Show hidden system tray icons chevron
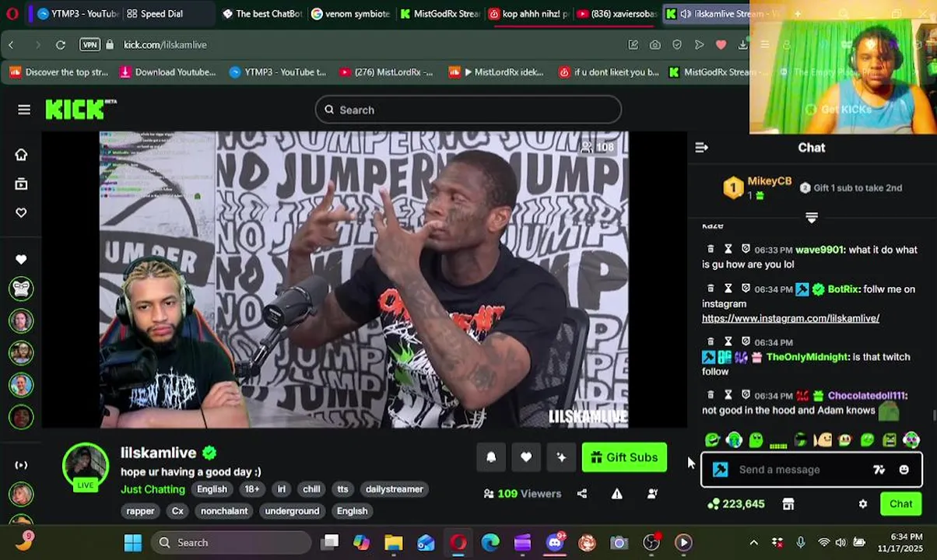937x560 pixels. point(753,543)
